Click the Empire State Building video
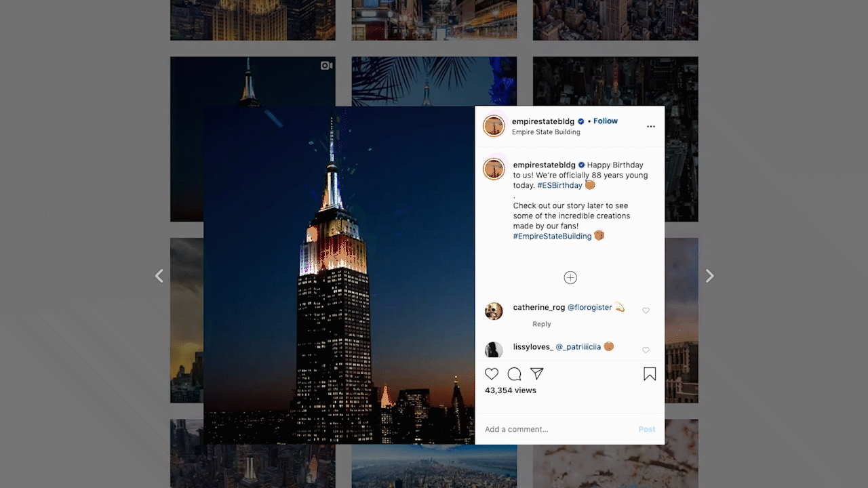 click(x=339, y=275)
